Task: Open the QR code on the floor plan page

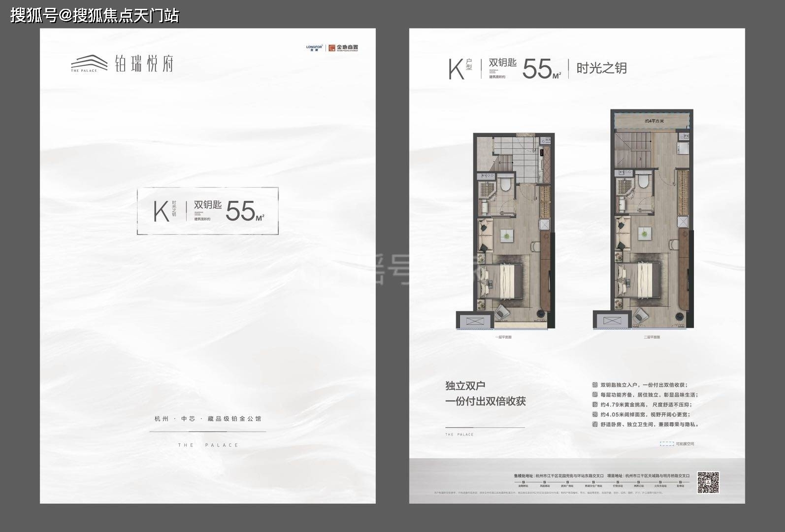Action: click(708, 483)
